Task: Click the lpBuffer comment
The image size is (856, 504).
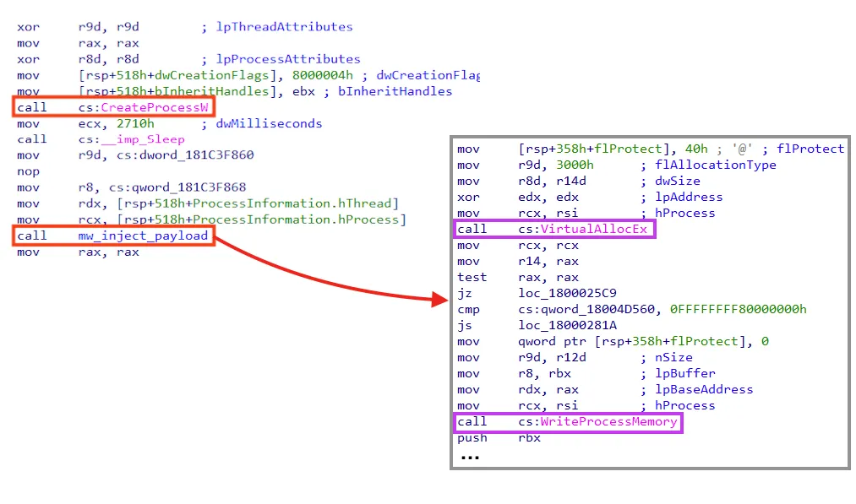Action: coord(685,374)
